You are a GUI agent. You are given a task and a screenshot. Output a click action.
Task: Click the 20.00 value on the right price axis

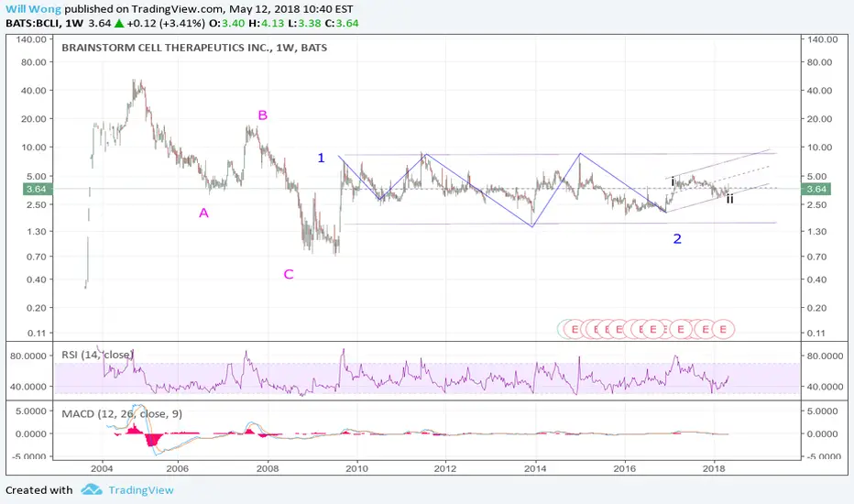(820, 119)
